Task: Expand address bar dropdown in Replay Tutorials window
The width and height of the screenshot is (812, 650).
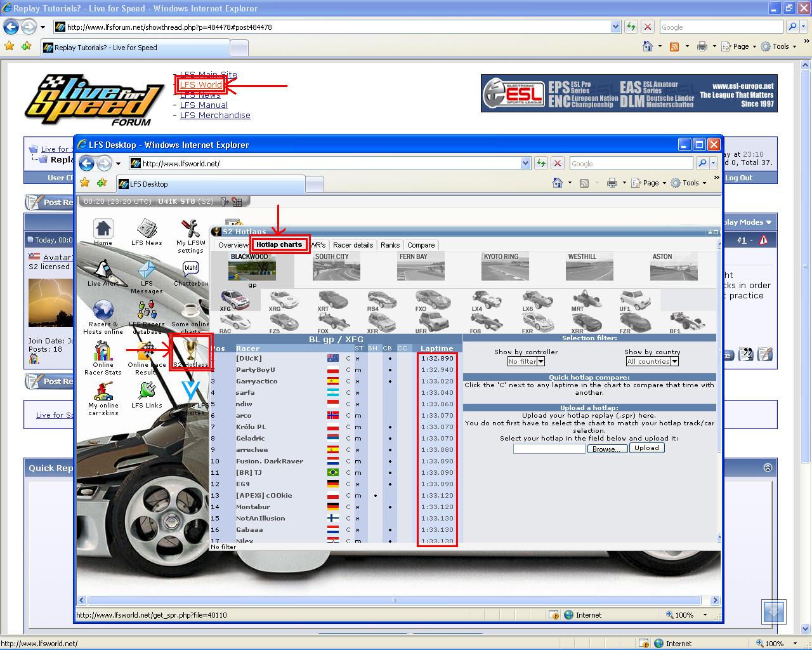Action: click(x=615, y=27)
